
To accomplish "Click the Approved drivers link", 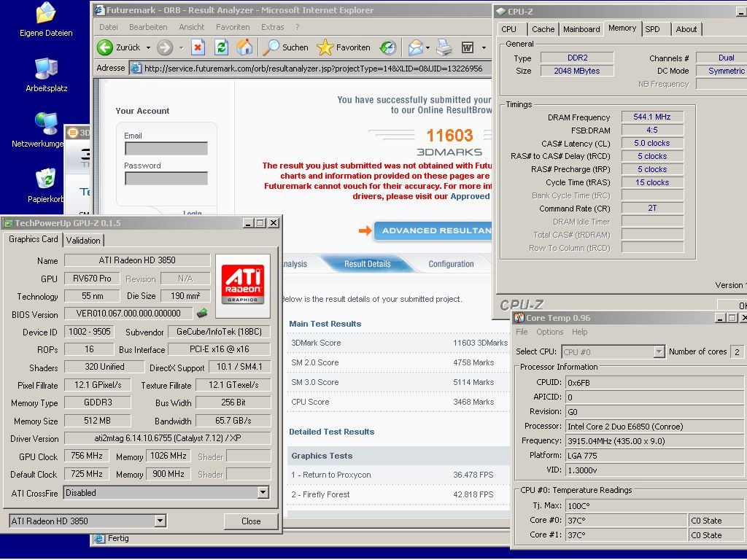I will pyautogui.click(x=470, y=196).
